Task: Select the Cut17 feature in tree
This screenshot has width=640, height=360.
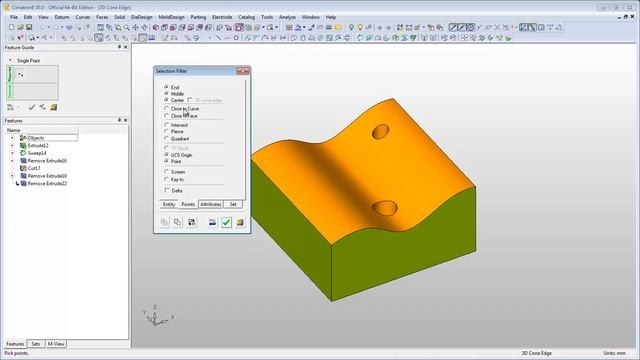Action: tap(34, 168)
